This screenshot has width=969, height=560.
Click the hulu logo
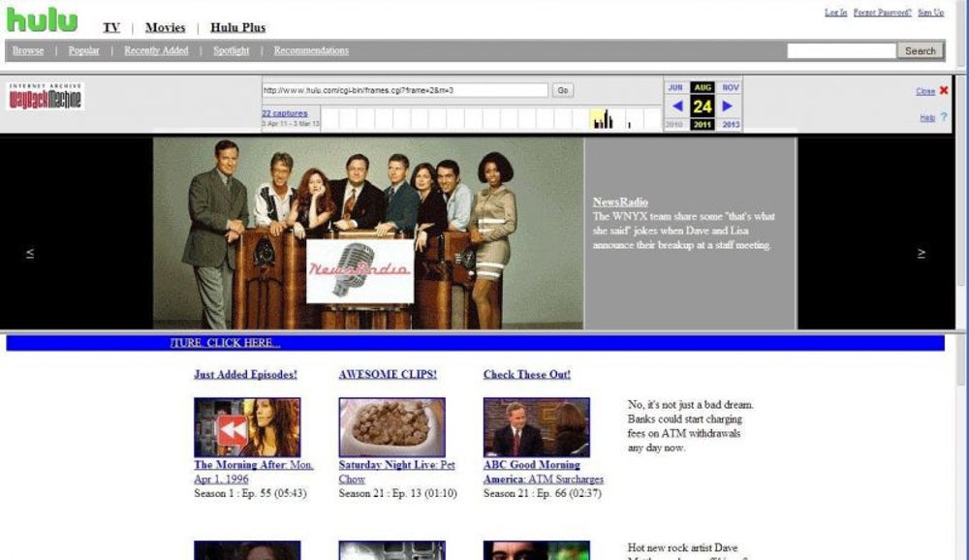[x=42, y=19]
